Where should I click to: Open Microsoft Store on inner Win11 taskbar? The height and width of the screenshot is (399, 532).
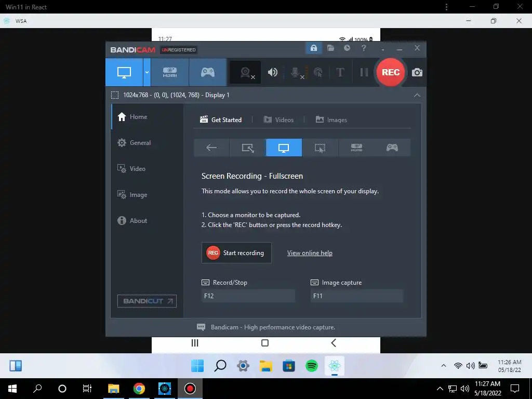[289, 366]
